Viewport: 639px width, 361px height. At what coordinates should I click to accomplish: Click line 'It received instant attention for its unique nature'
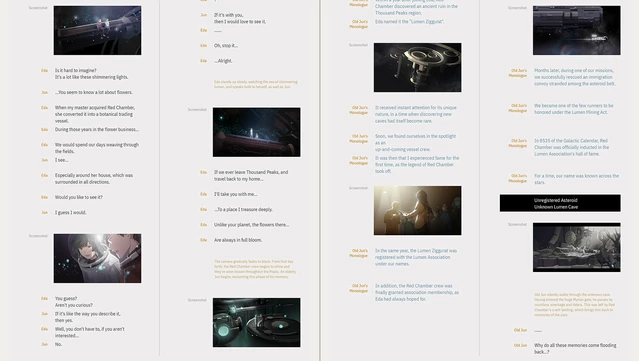tap(416, 114)
